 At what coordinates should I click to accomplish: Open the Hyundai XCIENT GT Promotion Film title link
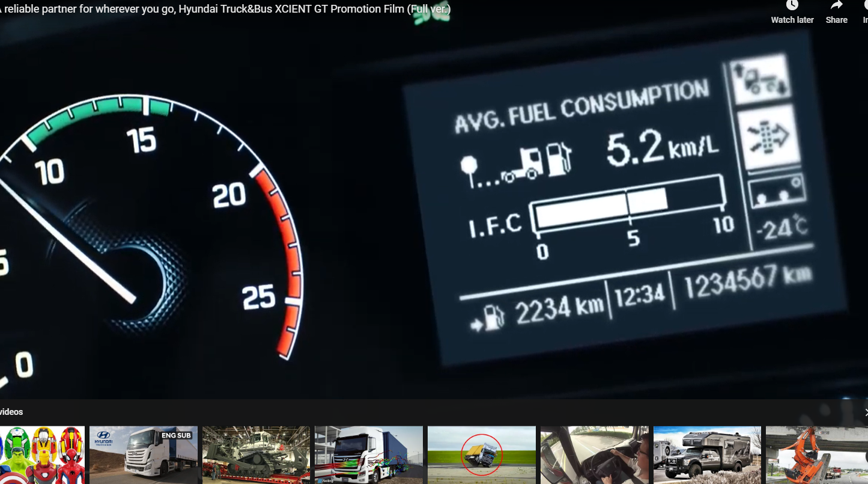pyautogui.click(x=225, y=9)
